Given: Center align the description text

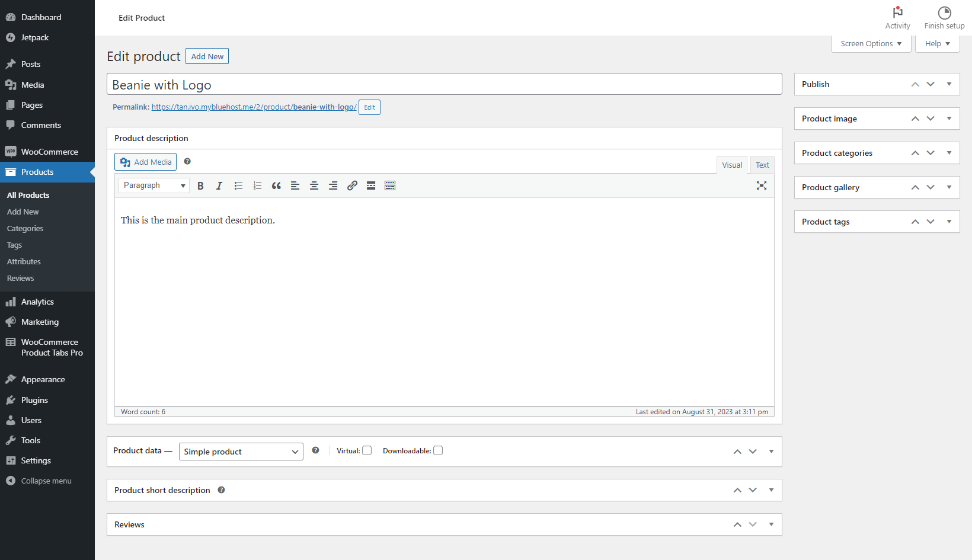Looking at the screenshot, I should click(314, 185).
